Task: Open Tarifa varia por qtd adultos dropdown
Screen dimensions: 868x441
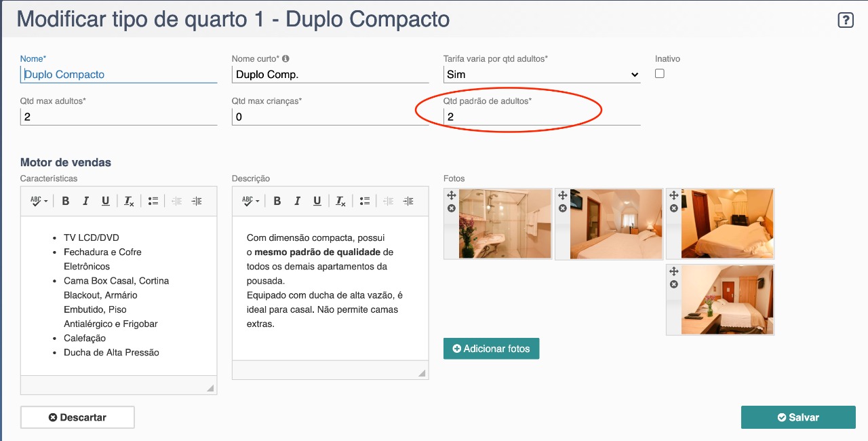Action: 541,75
